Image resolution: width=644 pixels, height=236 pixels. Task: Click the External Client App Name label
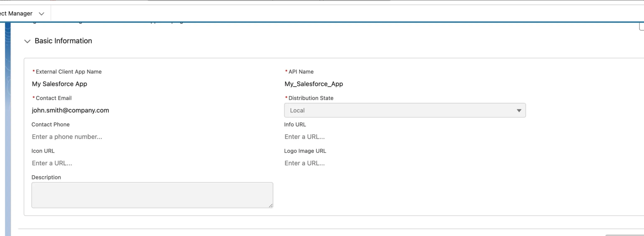69,72
